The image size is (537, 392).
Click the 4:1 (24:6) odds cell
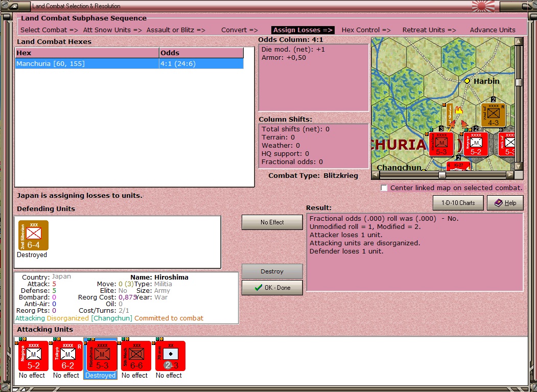point(201,63)
